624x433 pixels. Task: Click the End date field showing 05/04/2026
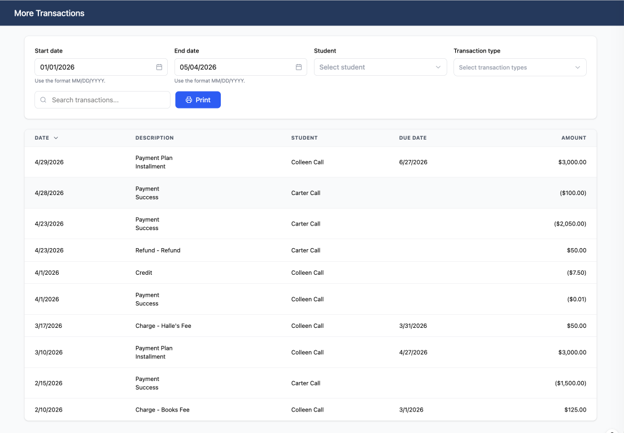(x=240, y=67)
